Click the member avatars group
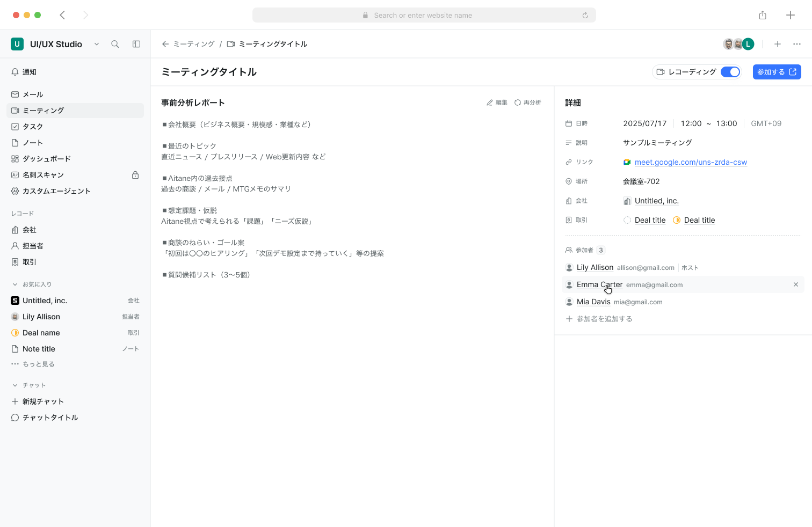 tap(738, 44)
